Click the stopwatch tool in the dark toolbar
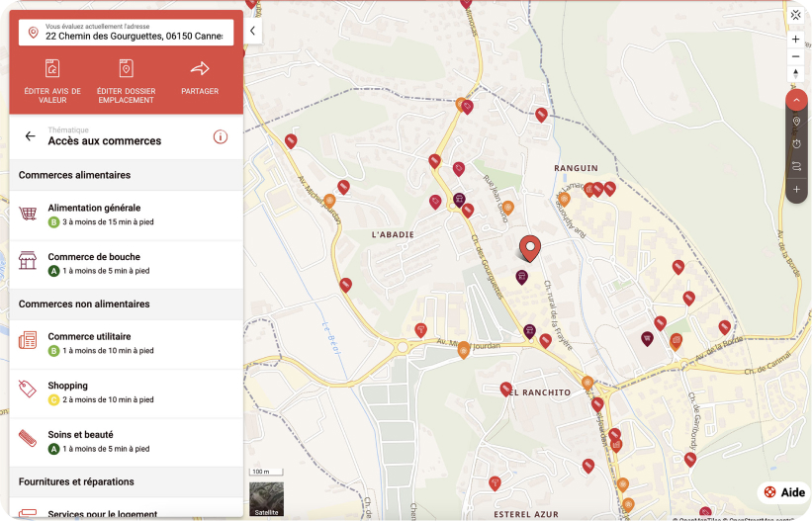This screenshot has height=521, width=812. 796,143
